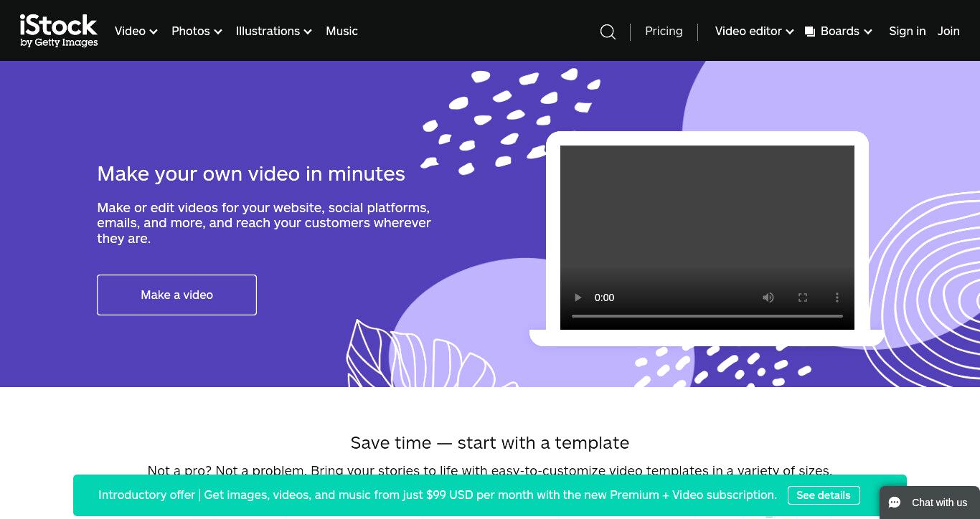Viewport: 980px width, 519px height.
Task: Open the Music page
Action: [341, 32]
